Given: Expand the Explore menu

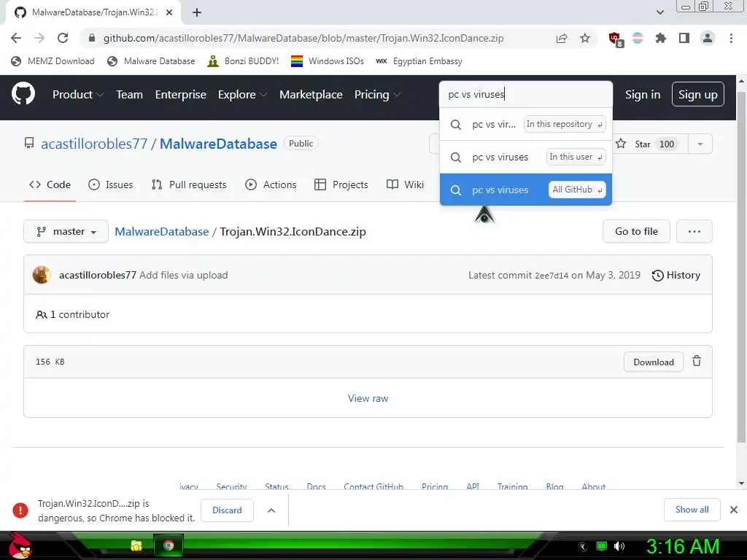Looking at the screenshot, I should pos(242,94).
